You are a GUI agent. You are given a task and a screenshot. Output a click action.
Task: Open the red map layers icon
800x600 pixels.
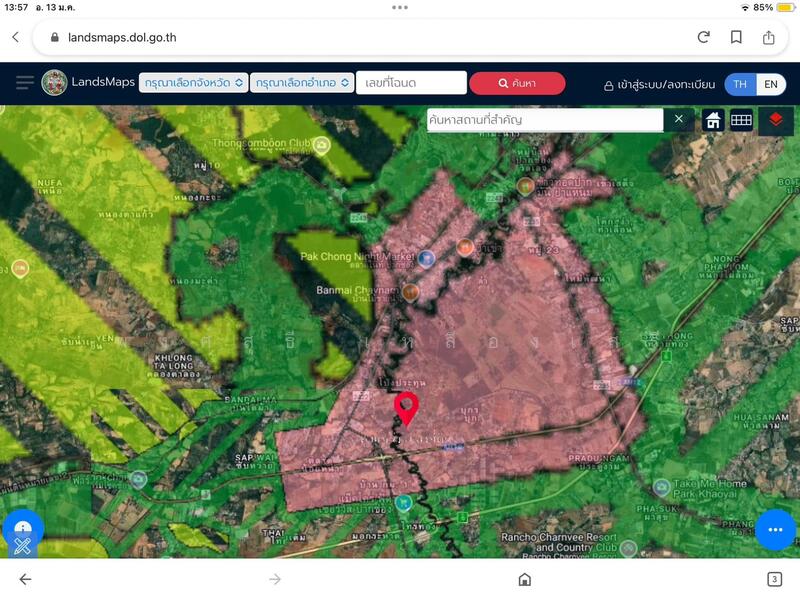tap(775, 120)
